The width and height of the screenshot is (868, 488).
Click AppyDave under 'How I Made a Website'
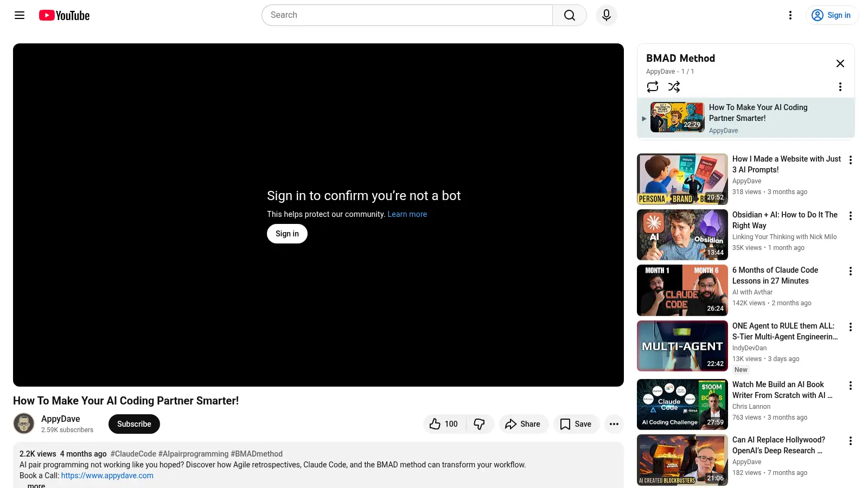[x=747, y=181]
